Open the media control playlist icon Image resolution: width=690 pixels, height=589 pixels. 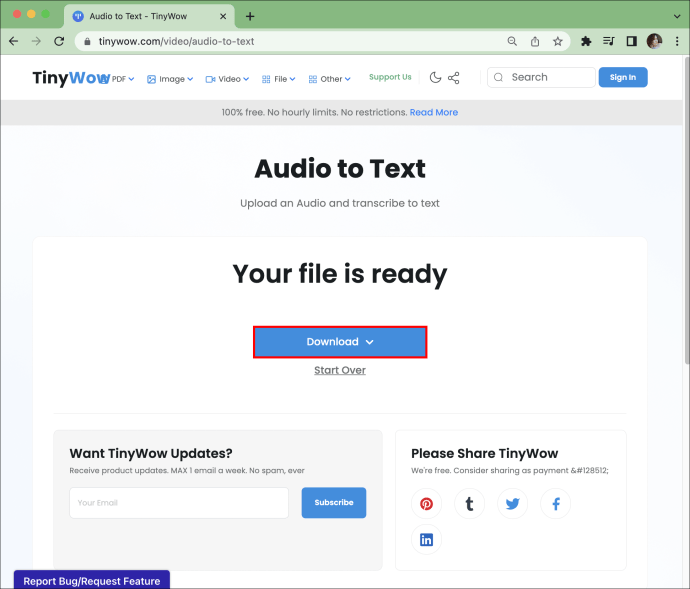coord(609,41)
